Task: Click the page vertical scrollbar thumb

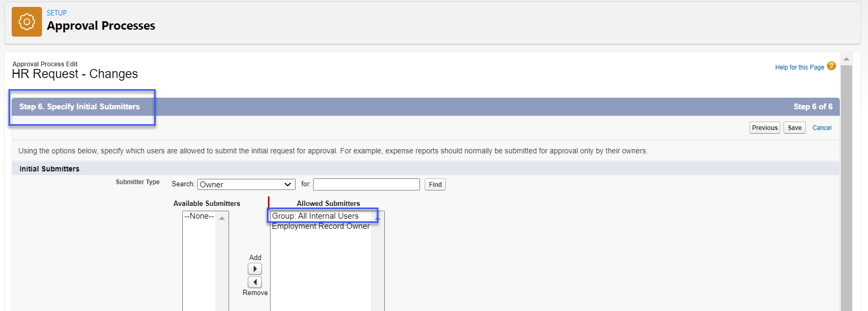Action: (846, 186)
